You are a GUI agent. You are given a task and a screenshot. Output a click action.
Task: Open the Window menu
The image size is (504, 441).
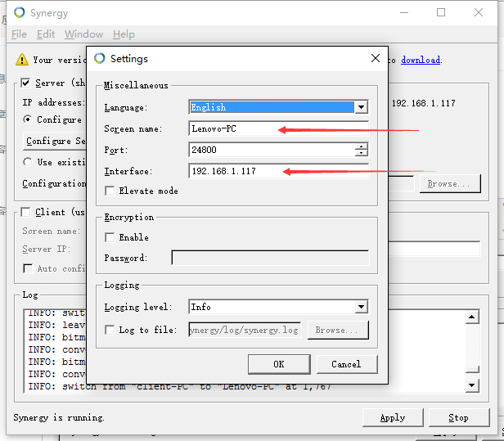(84, 34)
